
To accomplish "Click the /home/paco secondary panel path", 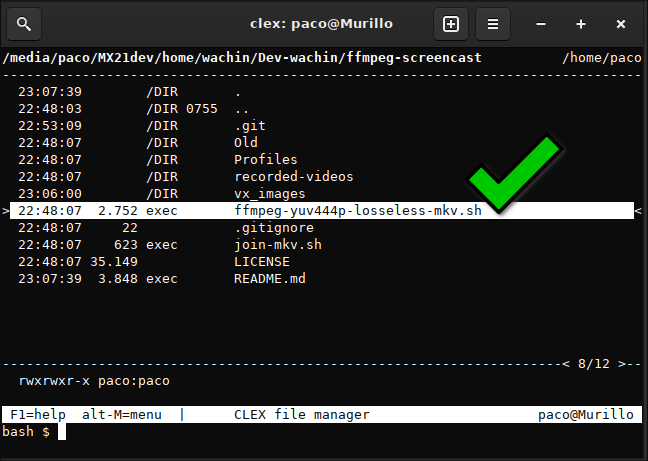I will (602, 57).
